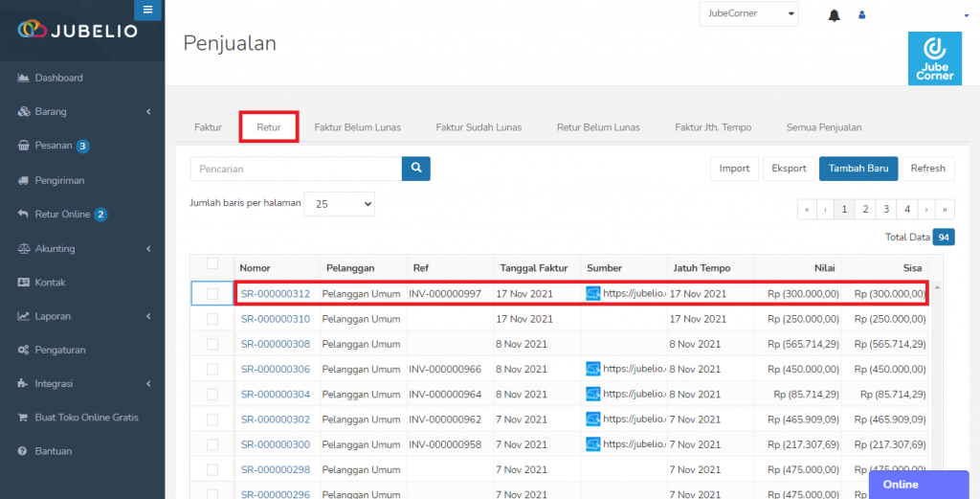Click the hamburger menu icon in sidebar
This screenshot has height=499, width=980.
click(147, 10)
